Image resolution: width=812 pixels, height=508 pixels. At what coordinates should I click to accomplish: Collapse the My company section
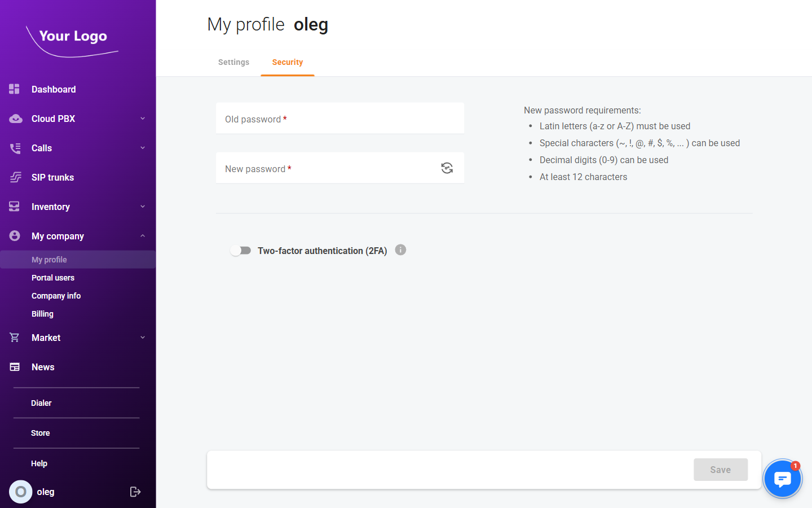pyautogui.click(x=143, y=235)
